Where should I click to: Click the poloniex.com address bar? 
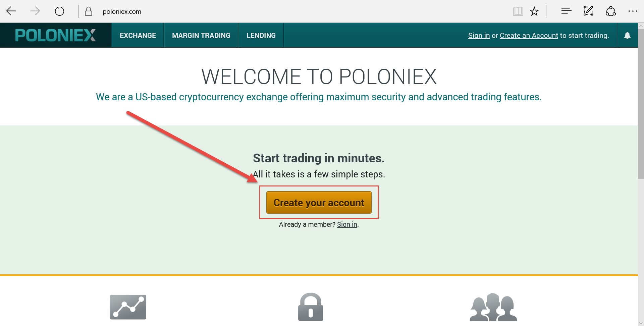pyautogui.click(x=235, y=11)
